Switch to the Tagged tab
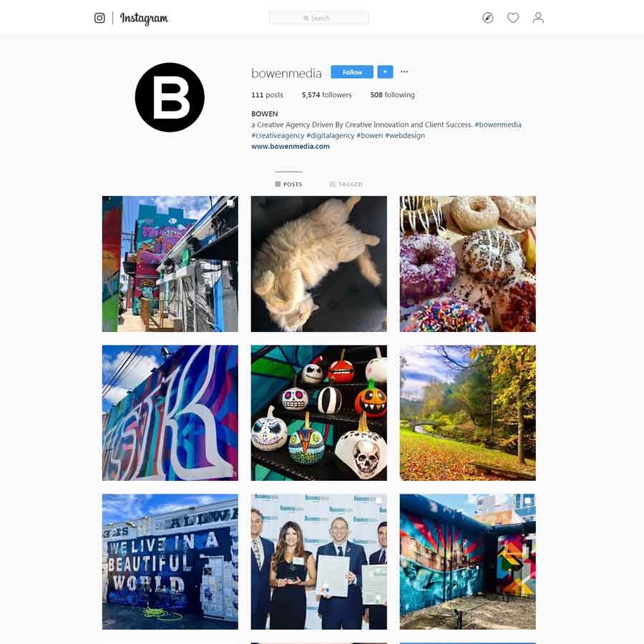Image resolution: width=644 pixels, height=644 pixels. click(x=346, y=184)
